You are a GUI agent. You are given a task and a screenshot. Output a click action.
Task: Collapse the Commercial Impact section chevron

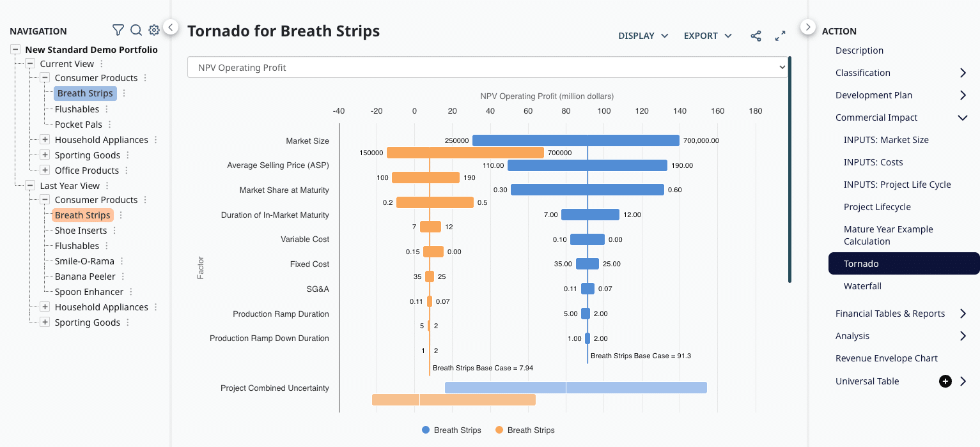[962, 117]
